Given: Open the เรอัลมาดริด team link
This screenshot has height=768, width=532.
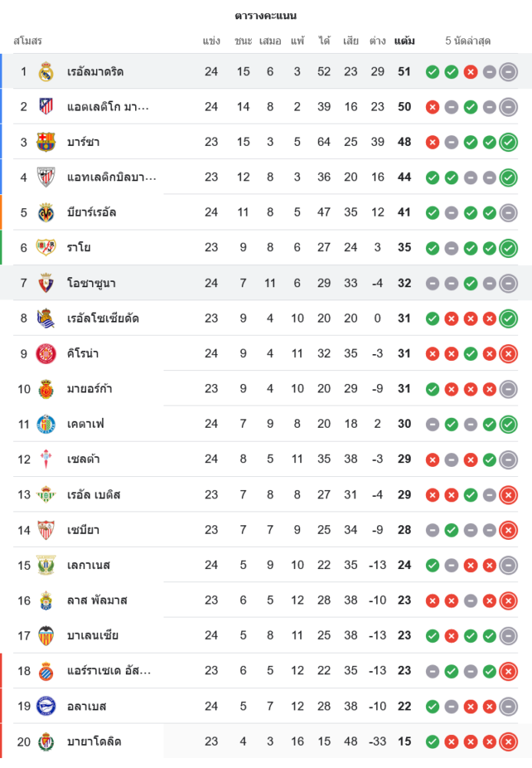Looking at the screenshot, I should point(95,71).
